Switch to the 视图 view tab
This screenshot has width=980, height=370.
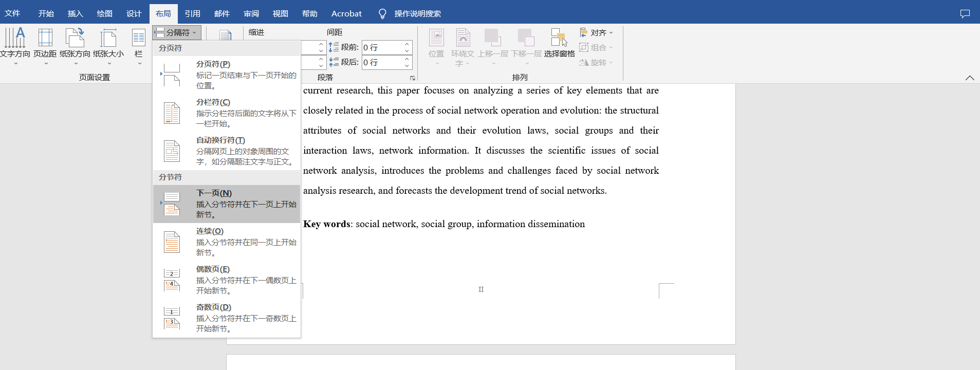[281, 13]
